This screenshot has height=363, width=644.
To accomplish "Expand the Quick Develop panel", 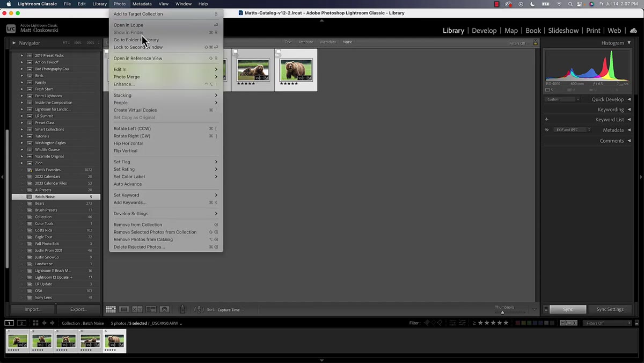I will coord(629,99).
